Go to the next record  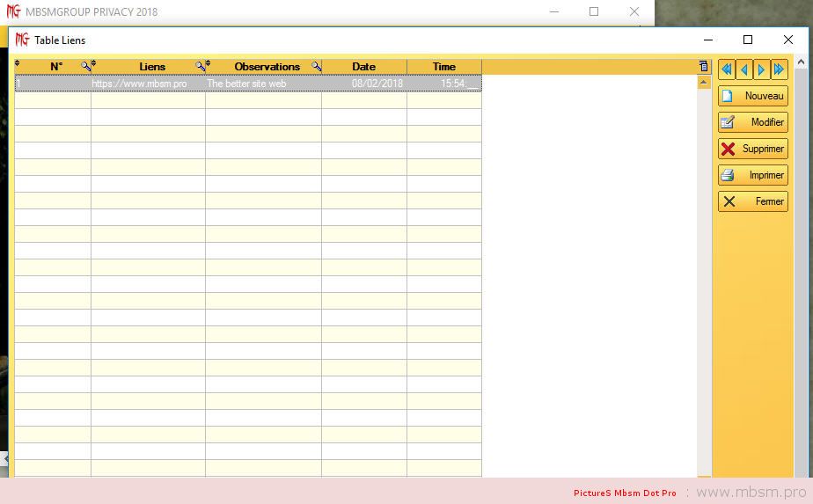pos(762,69)
